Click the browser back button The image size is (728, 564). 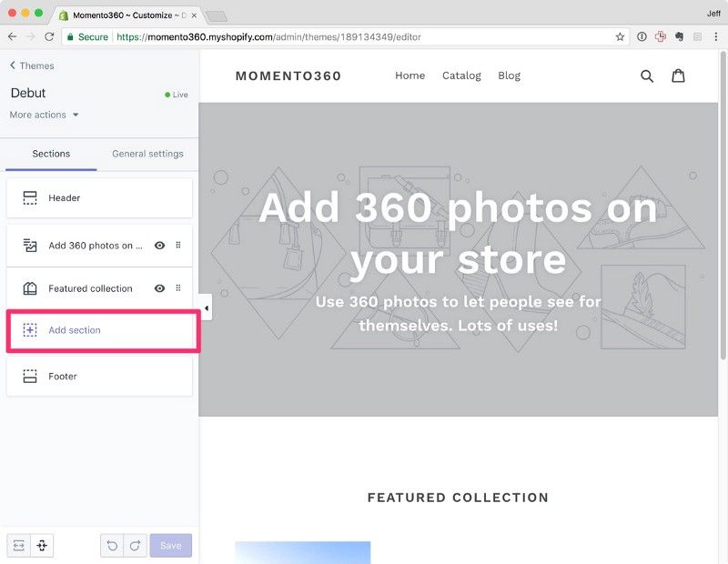point(13,36)
